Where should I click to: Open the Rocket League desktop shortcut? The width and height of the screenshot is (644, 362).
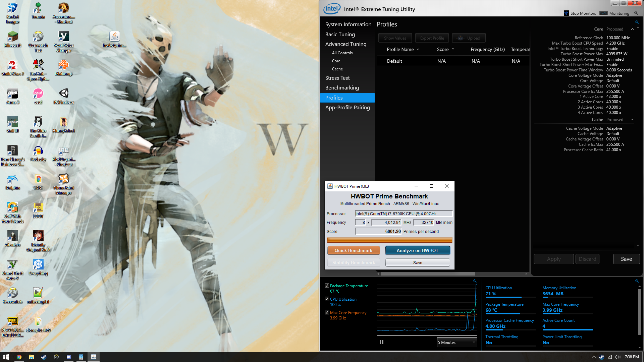click(12, 13)
